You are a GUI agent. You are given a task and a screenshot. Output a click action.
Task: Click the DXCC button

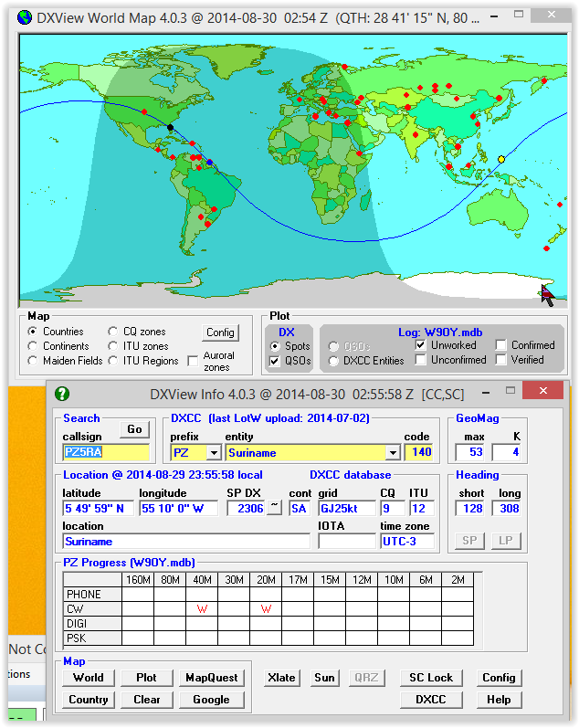coord(431,699)
